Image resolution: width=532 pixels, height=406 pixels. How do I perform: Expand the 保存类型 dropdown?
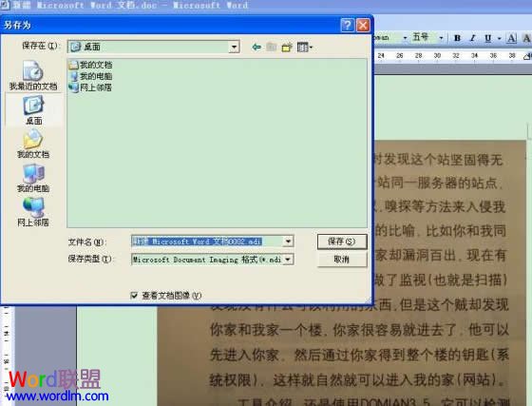pos(288,260)
